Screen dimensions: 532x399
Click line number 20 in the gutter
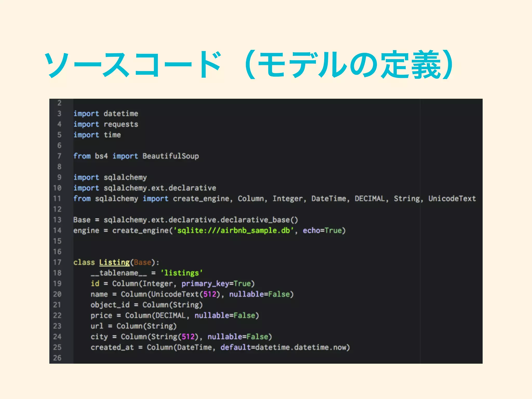(x=57, y=294)
